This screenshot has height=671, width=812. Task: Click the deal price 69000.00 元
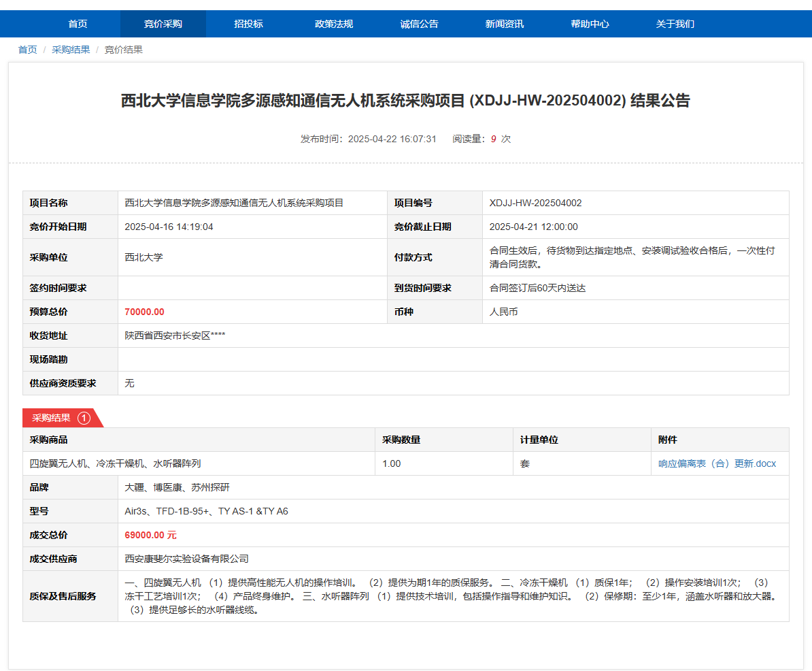[150, 535]
